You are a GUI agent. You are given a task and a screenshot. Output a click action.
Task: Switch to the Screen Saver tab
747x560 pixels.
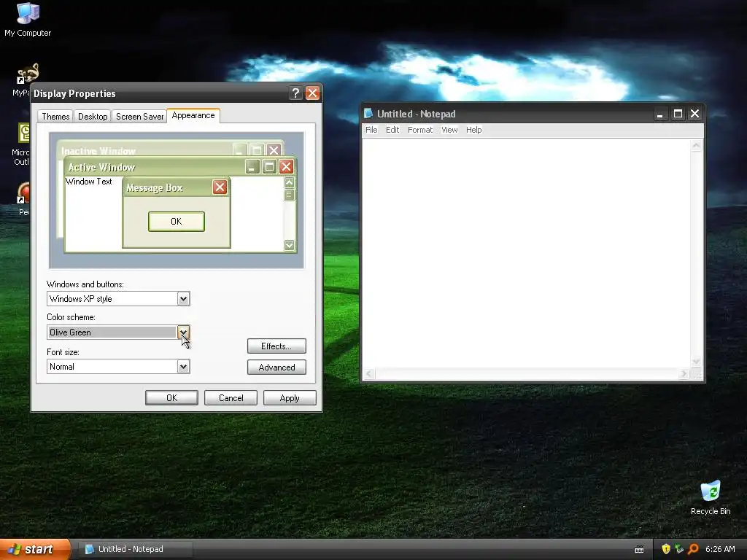click(139, 116)
